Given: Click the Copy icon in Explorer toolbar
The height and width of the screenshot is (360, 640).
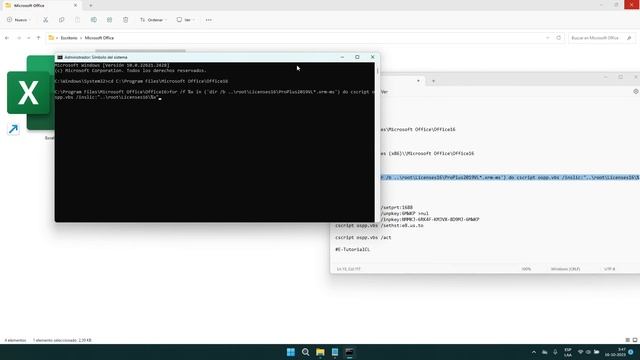Looking at the screenshot, I should pos(61,20).
